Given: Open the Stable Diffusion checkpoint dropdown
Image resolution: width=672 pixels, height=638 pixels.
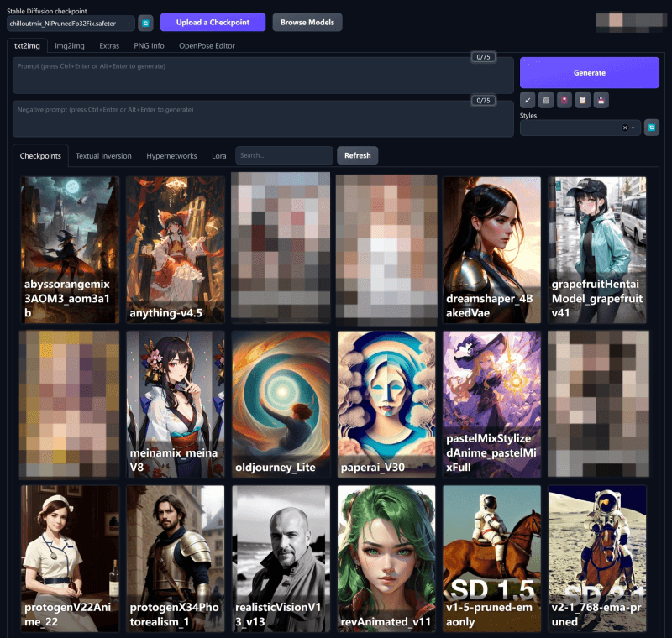Looking at the screenshot, I should tap(71, 23).
